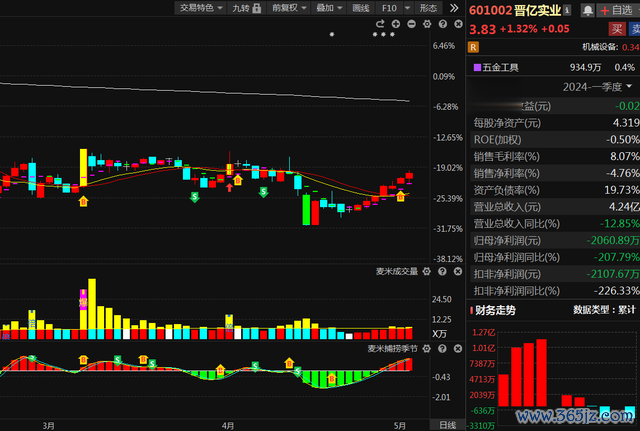The image size is (640, 431).
Task: Click the dropdown arrow next to F10
Action: click(x=407, y=8)
